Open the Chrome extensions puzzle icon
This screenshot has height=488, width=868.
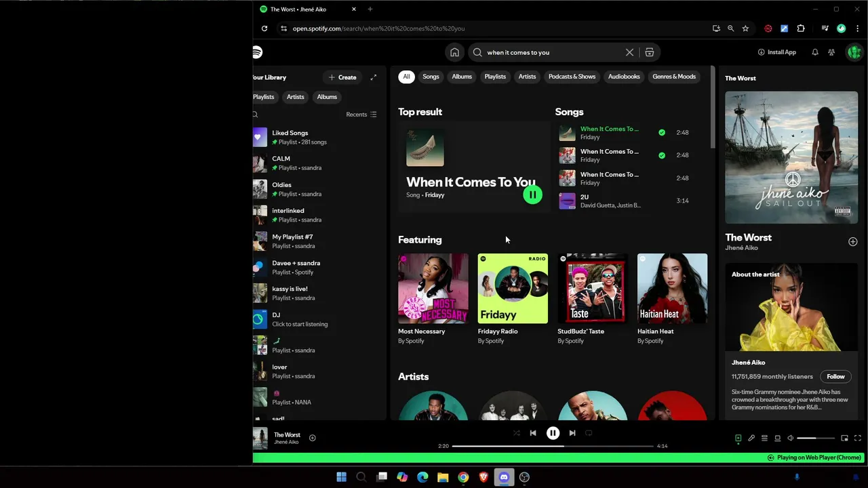[801, 28]
